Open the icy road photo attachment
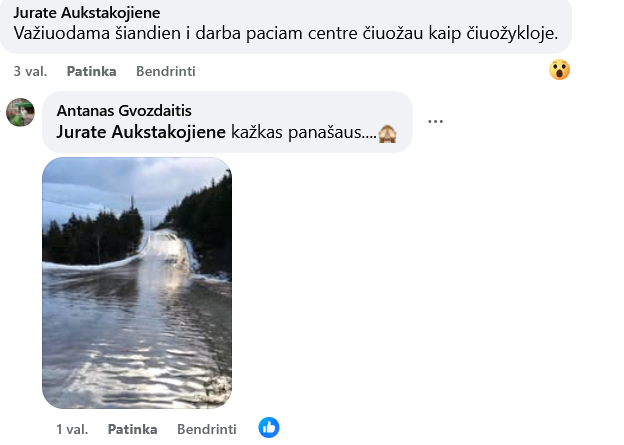 pos(137,283)
